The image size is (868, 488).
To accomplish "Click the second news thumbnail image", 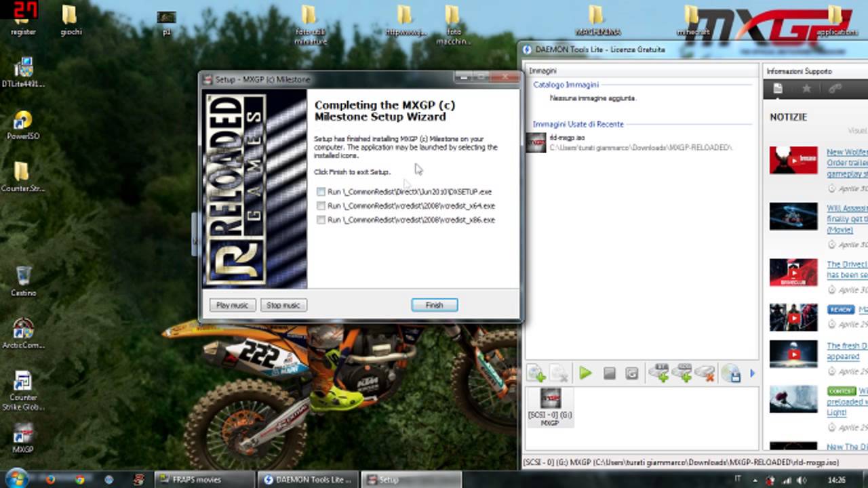I will (x=793, y=216).
